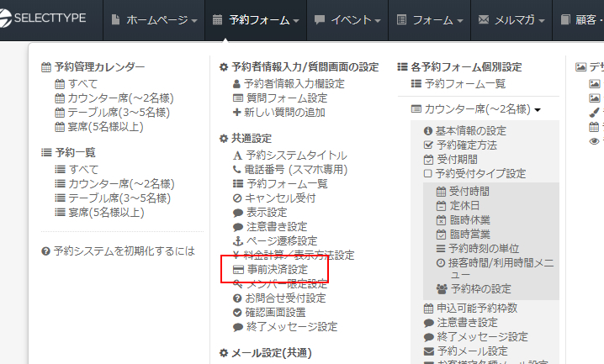Screen dimensions: 604x364
Task: Open 質問フォーム設定
Action: [280, 98]
